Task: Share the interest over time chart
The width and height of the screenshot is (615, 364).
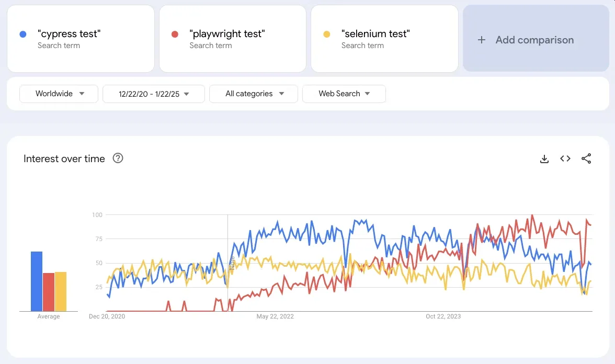Action: (586, 158)
